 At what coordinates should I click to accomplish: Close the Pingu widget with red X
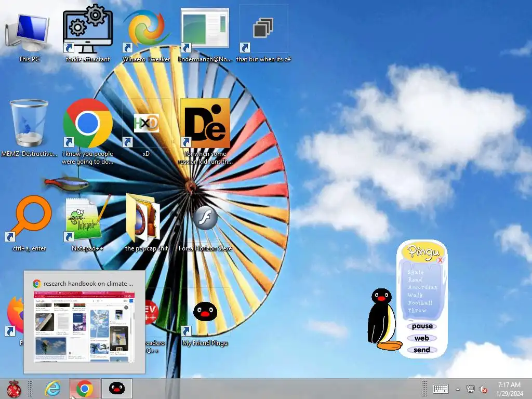[x=440, y=260]
